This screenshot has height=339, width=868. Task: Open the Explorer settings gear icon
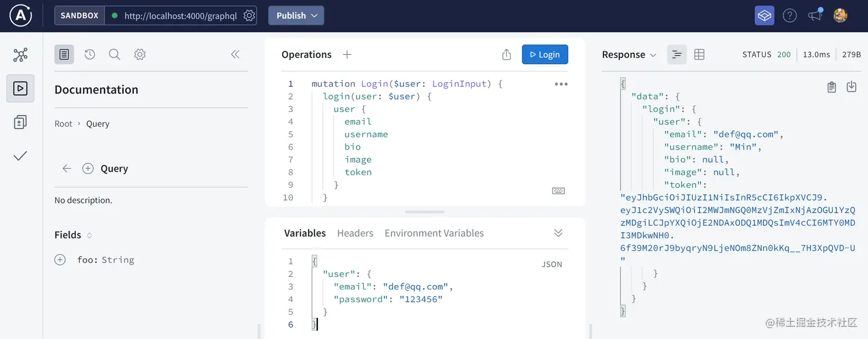(139, 55)
